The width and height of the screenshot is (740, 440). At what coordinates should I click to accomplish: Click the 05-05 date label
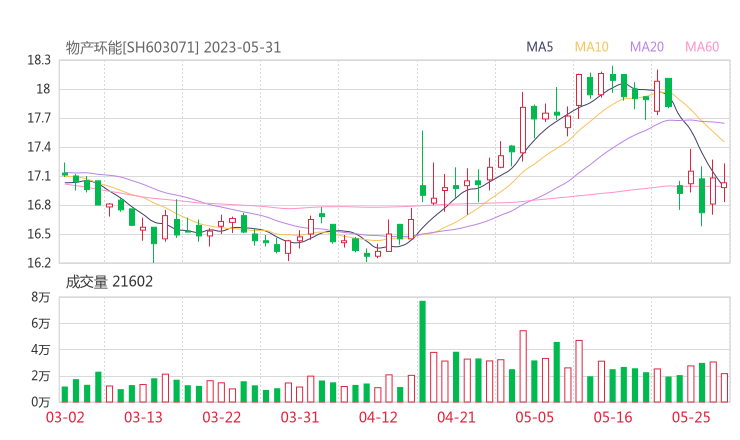[x=534, y=417]
